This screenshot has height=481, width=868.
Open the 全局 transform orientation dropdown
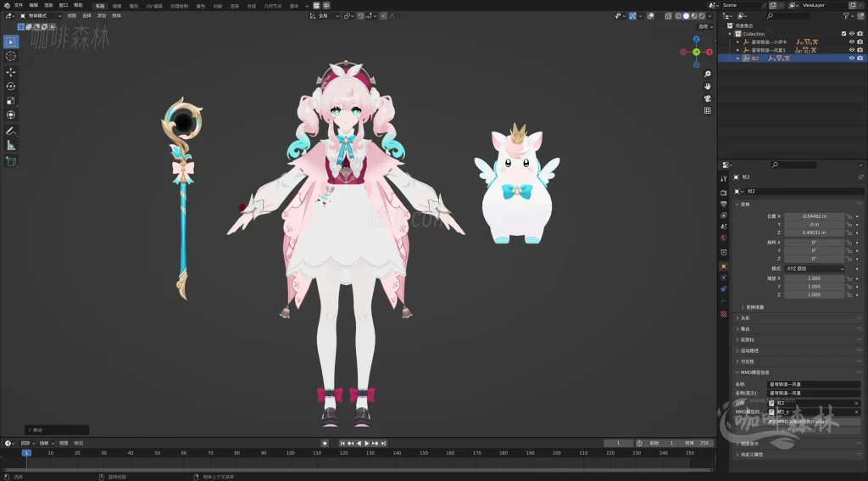[325, 15]
